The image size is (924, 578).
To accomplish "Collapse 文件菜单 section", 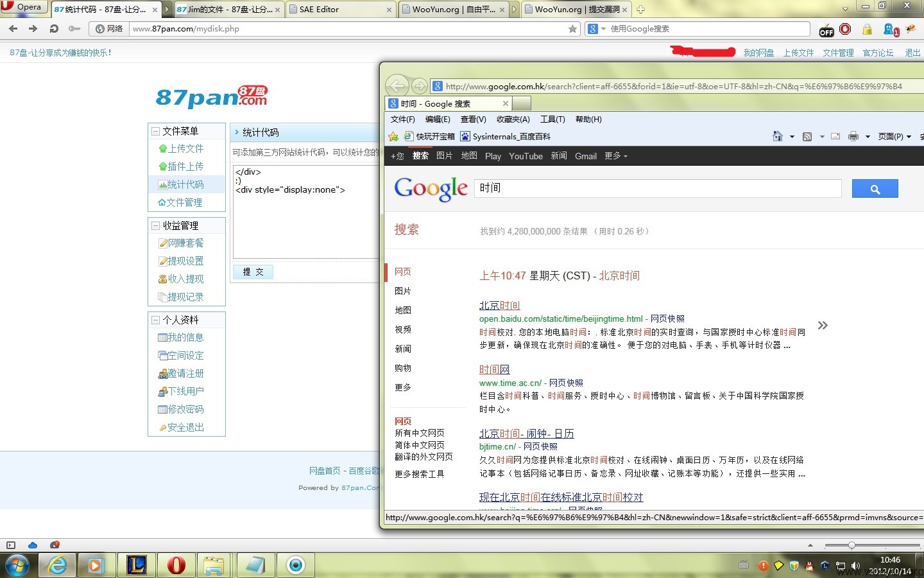I will coord(155,131).
